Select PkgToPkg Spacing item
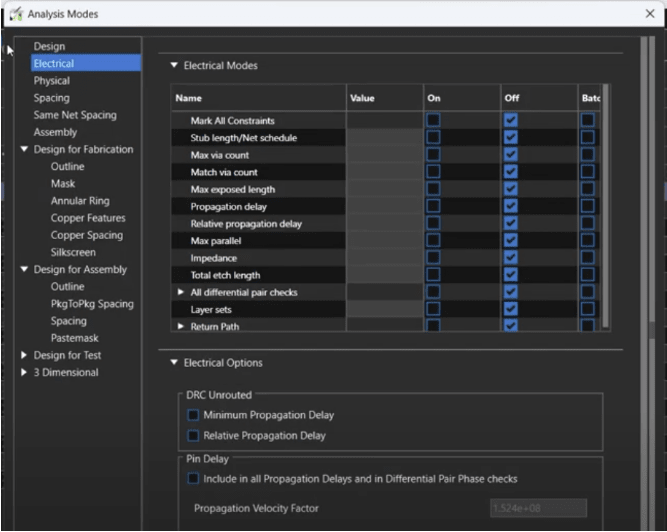The image size is (667, 532). click(92, 304)
